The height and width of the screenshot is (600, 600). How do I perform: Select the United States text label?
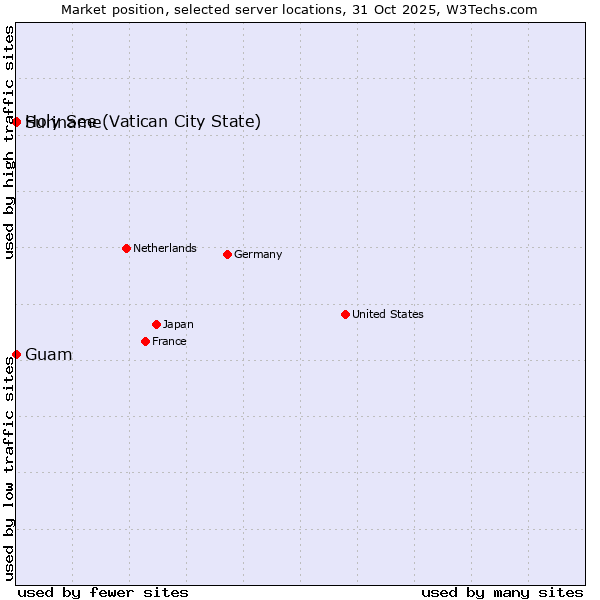pos(387,314)
